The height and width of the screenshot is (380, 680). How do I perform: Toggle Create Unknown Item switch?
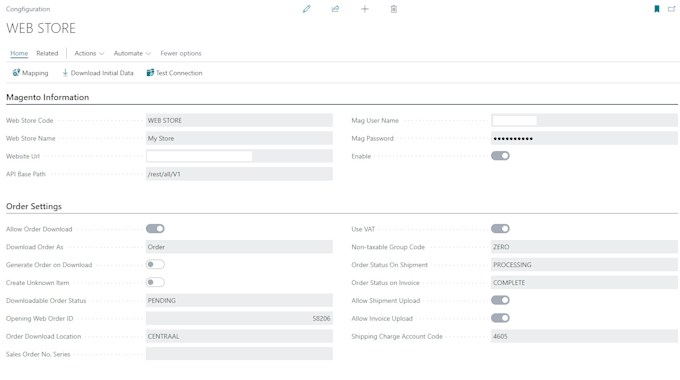(155, 282)
